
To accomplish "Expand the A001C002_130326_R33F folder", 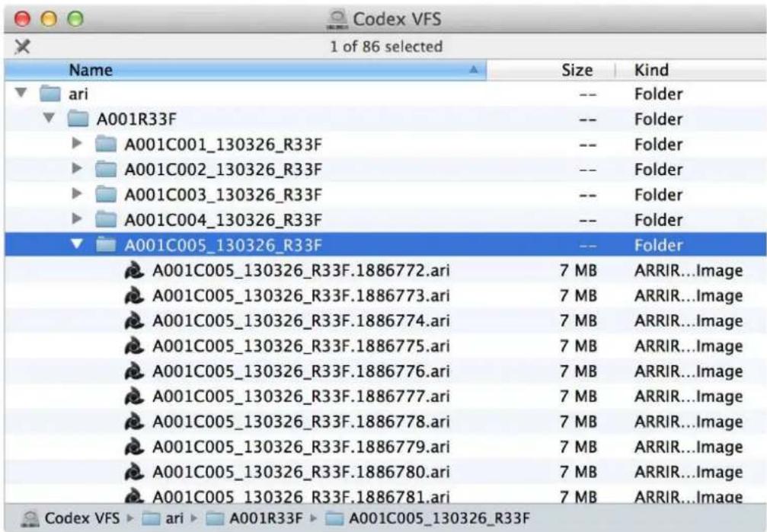I will point(77,169).
